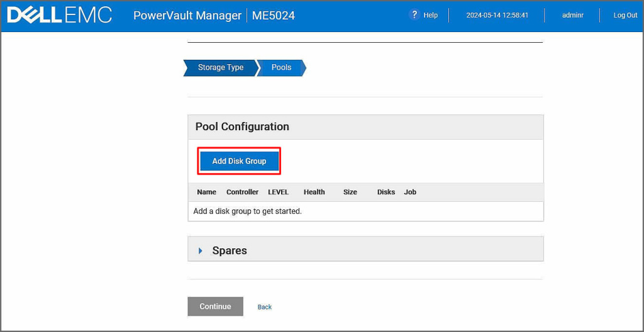Open the Help link in header
Screen dimensions: 644x332
click(x=431, y=15)
